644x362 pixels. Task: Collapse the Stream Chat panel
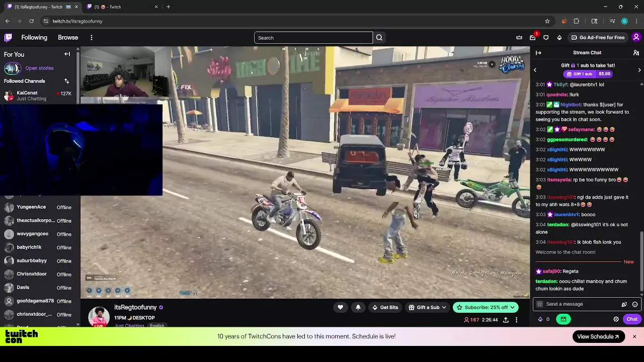tap(538, 53)
